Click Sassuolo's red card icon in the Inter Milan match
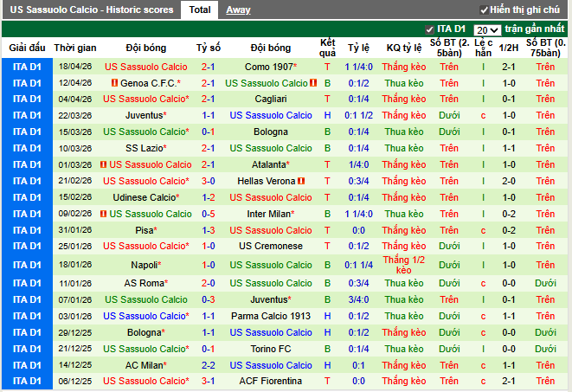Image resolution: width=572 pixels, height=392 pixels. 103,215
